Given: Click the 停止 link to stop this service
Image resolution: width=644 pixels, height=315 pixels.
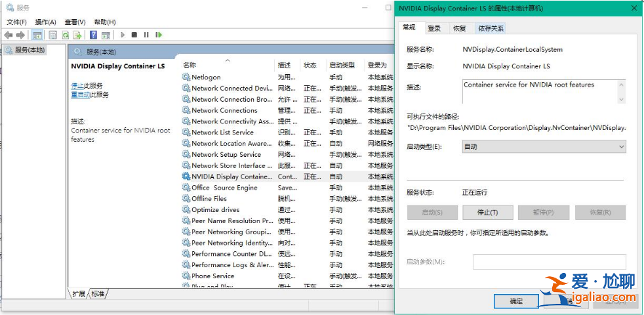Looking at the screenshot, I should [x=77, y=85].
